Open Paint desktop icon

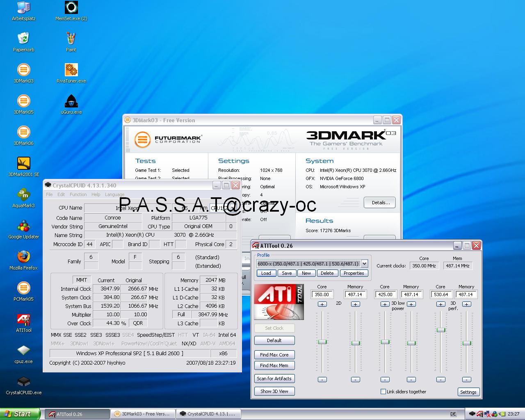(71, 42)
